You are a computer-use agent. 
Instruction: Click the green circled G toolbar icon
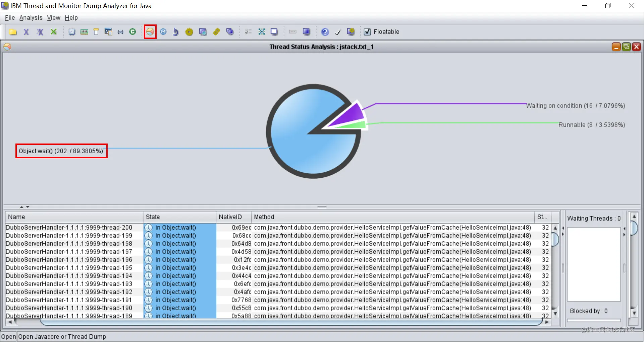pos(133,32)
